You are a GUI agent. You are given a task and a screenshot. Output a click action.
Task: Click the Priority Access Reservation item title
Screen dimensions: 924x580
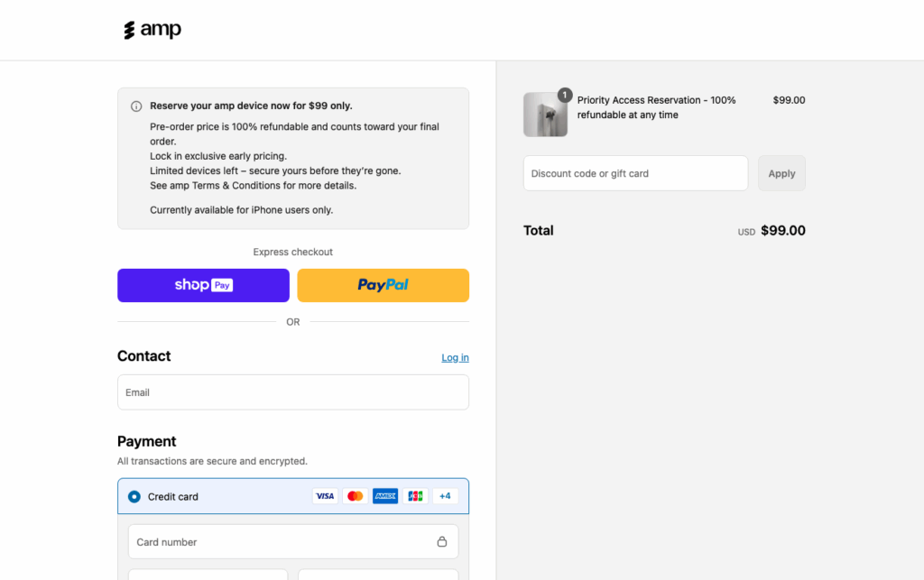(x=656, y=107)
